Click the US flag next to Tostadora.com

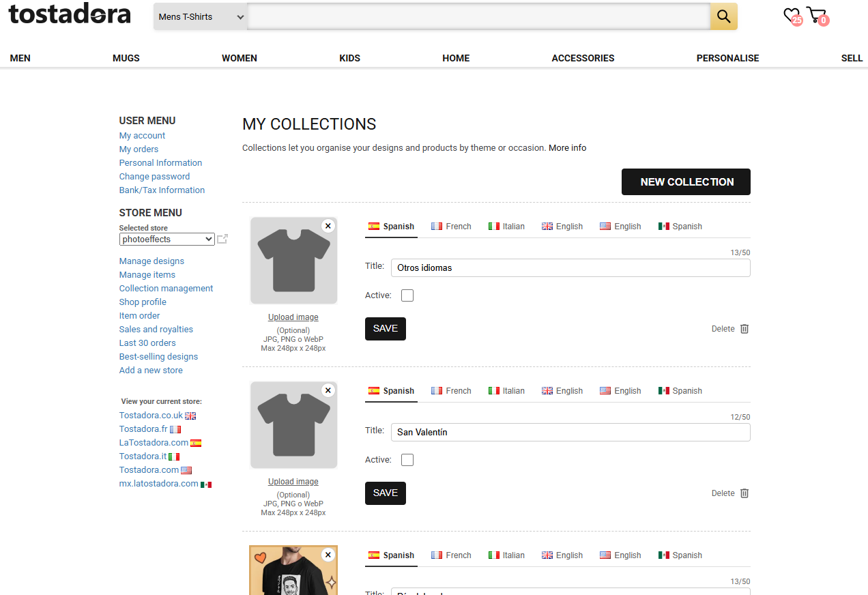click(185, 469)
